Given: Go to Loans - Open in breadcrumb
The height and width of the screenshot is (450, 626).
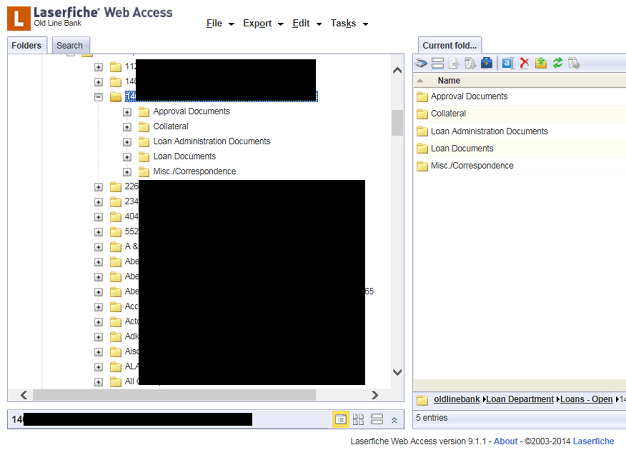Looking at the screenshot, I should [x=586, y=399].
